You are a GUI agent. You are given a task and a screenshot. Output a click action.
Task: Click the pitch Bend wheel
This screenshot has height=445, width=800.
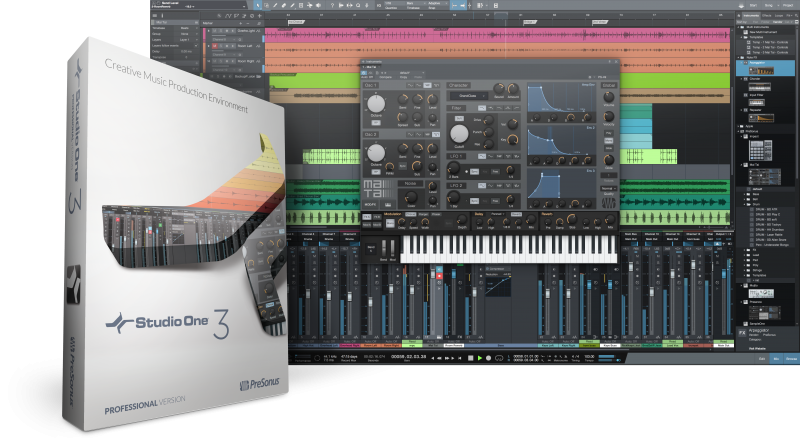click(x=384, y=248)
